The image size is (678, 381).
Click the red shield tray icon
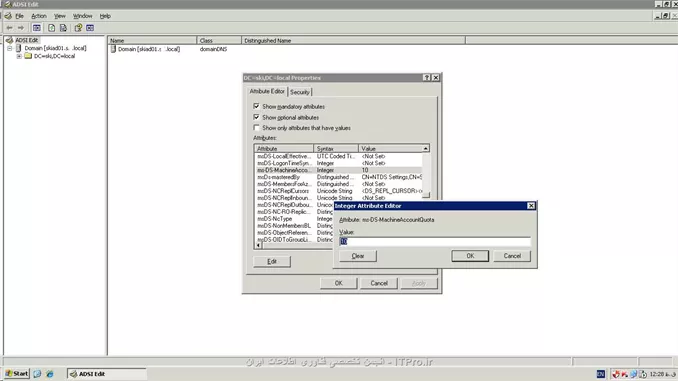pyautogui.click(x=616, y=374)
